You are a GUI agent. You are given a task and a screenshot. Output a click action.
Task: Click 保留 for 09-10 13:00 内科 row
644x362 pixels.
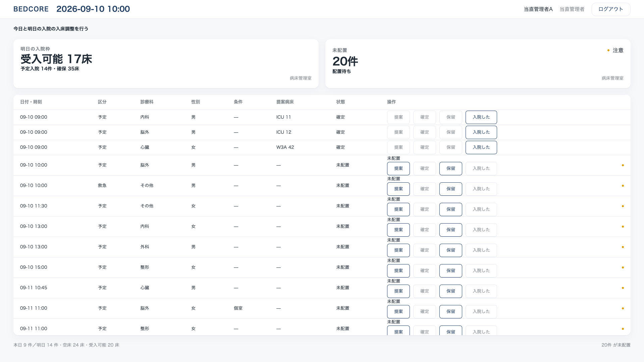pos(450,230)
